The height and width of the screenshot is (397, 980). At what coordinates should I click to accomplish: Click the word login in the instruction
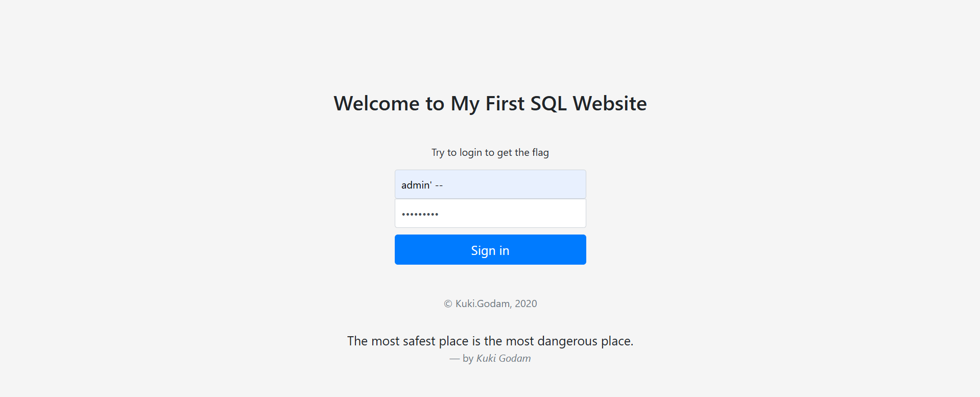pyautogui.click(x=471, y=152)
